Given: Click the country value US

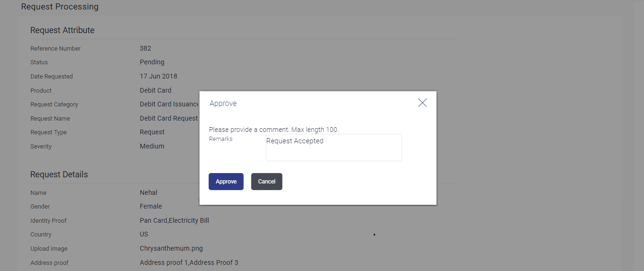Looking at the screenshot, I should click(x=144, y=234).
